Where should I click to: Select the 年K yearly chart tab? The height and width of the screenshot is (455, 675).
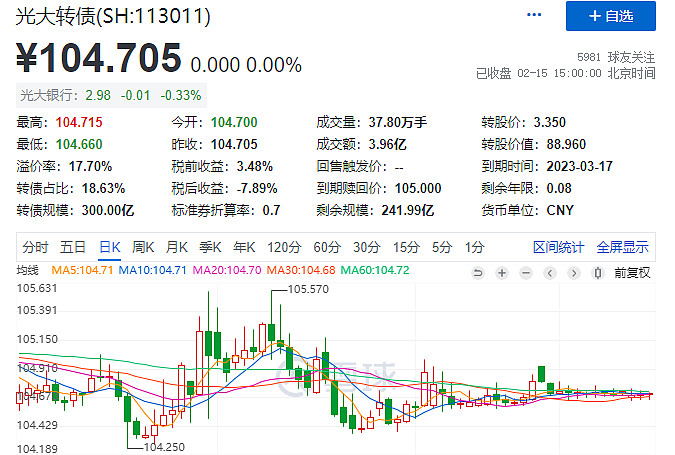point(244,247)
